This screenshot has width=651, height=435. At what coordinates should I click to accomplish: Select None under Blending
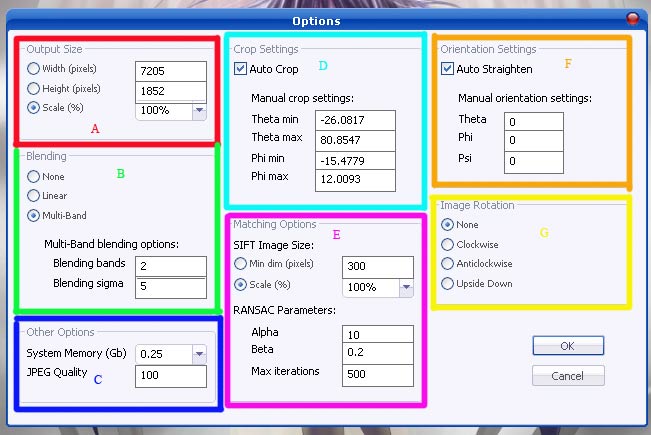click(x=34, y=177)
